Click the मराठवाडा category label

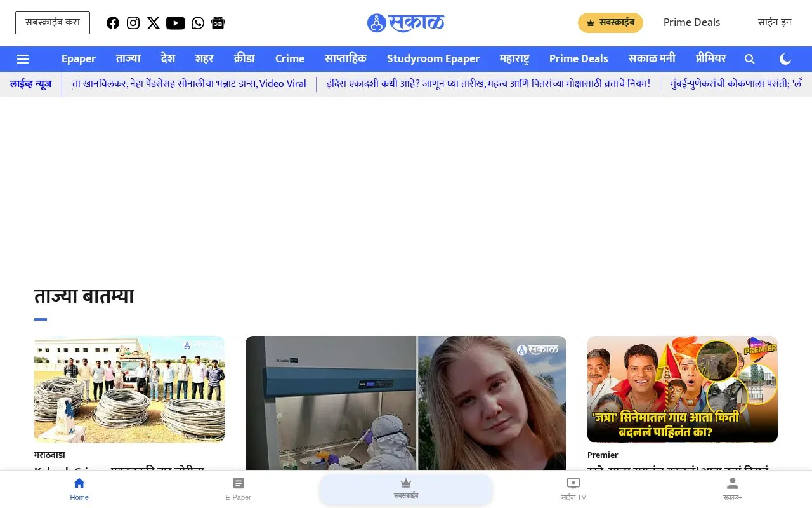pyautogui.click(x=49, y=455)
